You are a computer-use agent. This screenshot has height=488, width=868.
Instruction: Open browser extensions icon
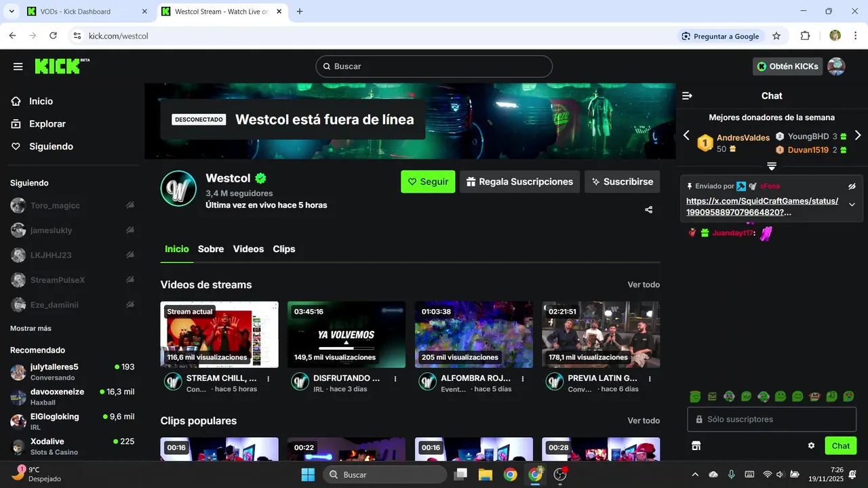(x=806, y=36)
